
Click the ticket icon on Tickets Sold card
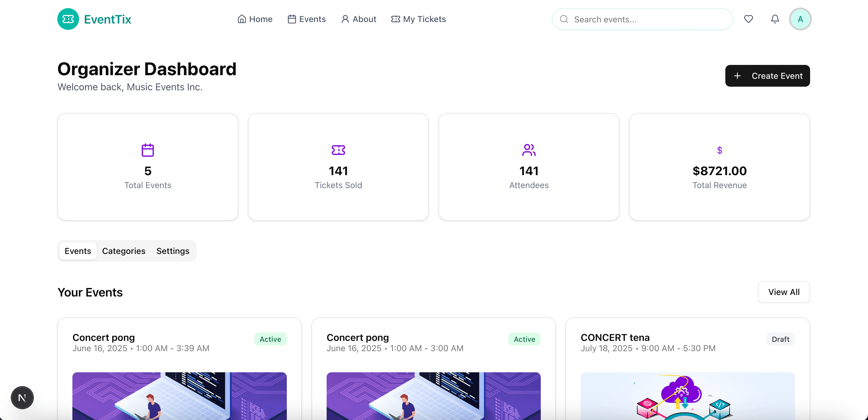pos(338,150)
